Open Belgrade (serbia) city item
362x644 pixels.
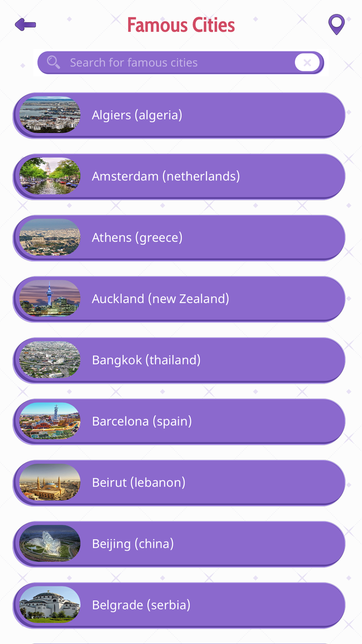[x=179, y=605]
